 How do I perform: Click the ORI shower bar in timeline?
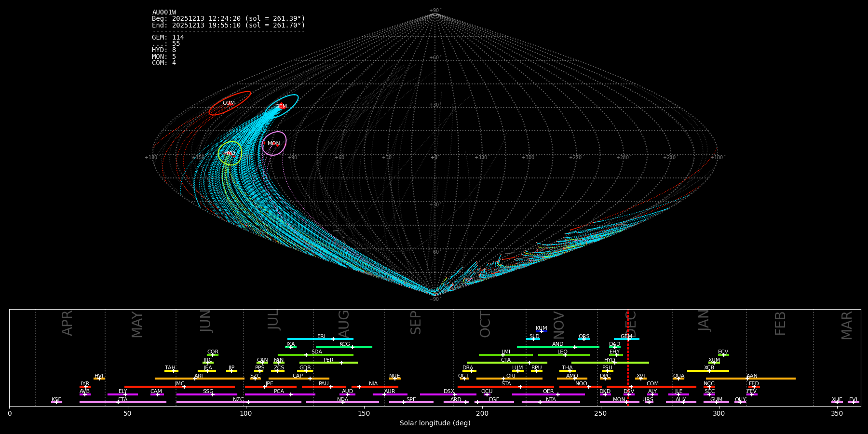pos(509,379)
